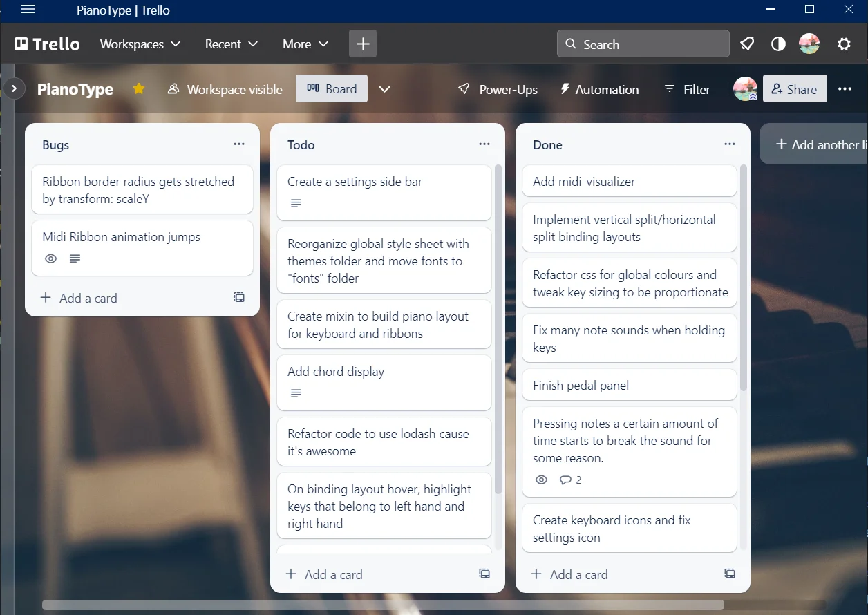The height and width of the screenshot is (615, 868).
Task: Open the Filter cards option
Action: point(687,89)
